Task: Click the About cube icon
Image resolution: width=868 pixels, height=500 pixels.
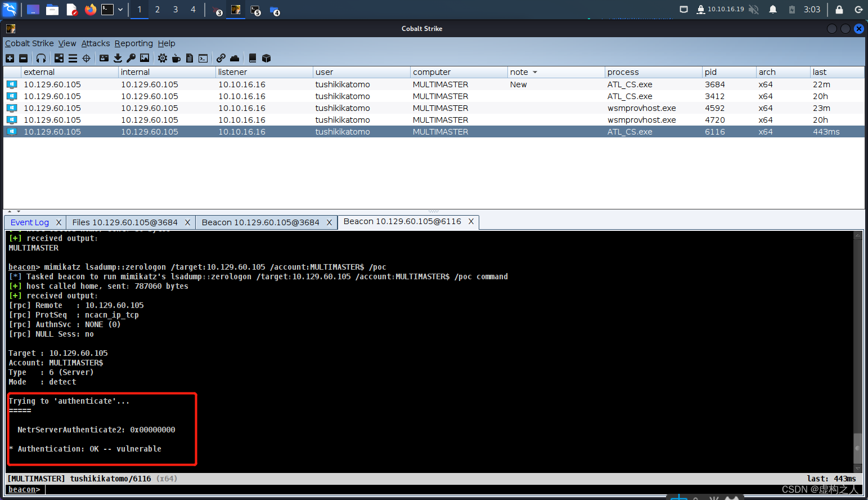Action: pyautogui.click(x=267, y=58)
